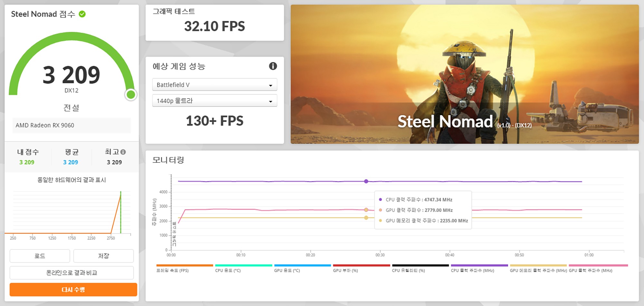
Task: Open the estimated game performance info icon
Action: pyautogui.click(x=273, y=66)
